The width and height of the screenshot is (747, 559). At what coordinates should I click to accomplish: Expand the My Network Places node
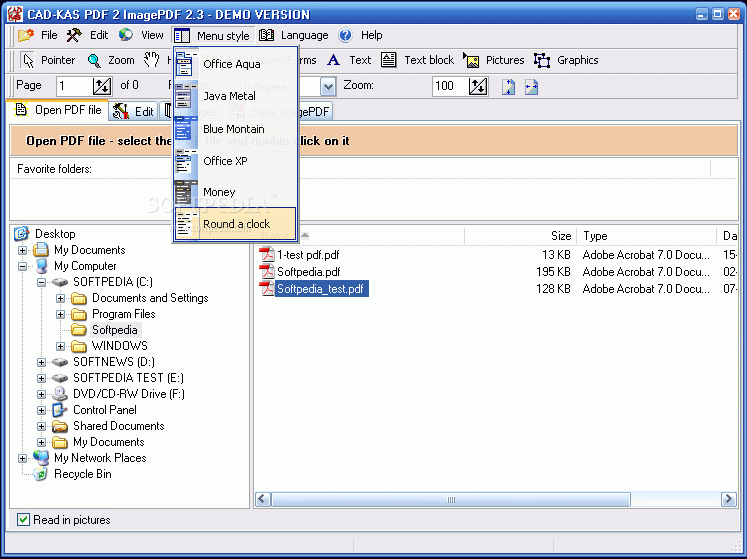coord(22,458)
